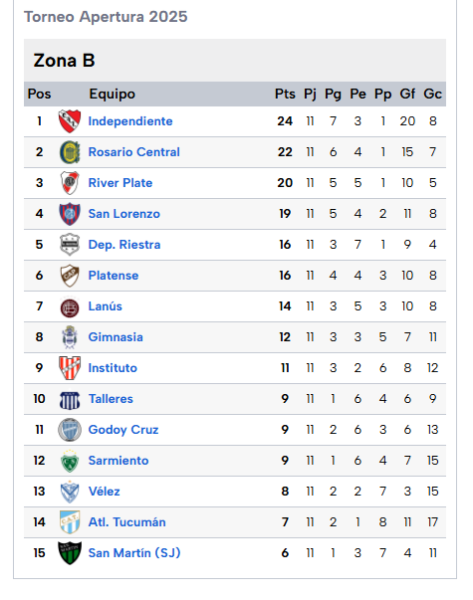The image size is (473, 600).
Task: Open the Independiente team page link
Action: [130, 121]
